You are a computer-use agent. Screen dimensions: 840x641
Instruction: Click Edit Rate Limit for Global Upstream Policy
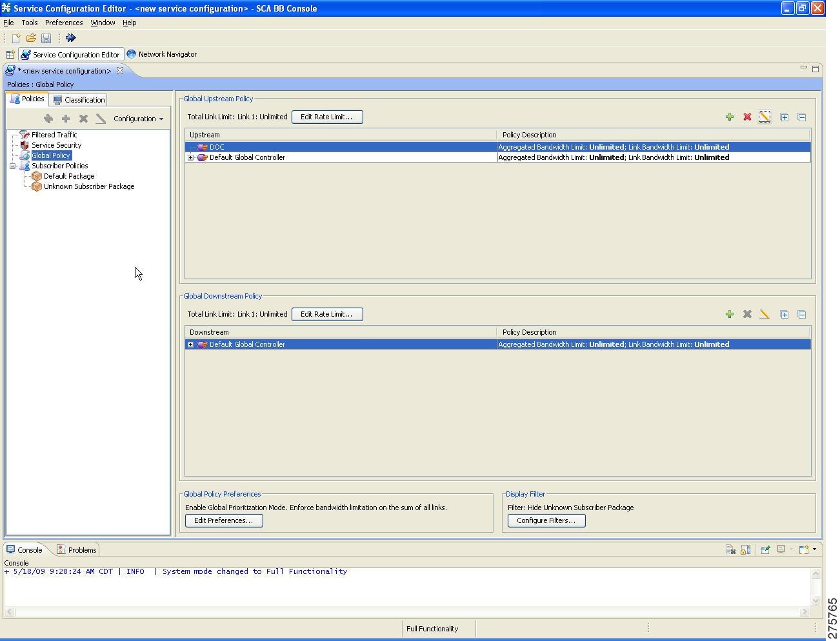pyautogui.click(x=327, y=117)
